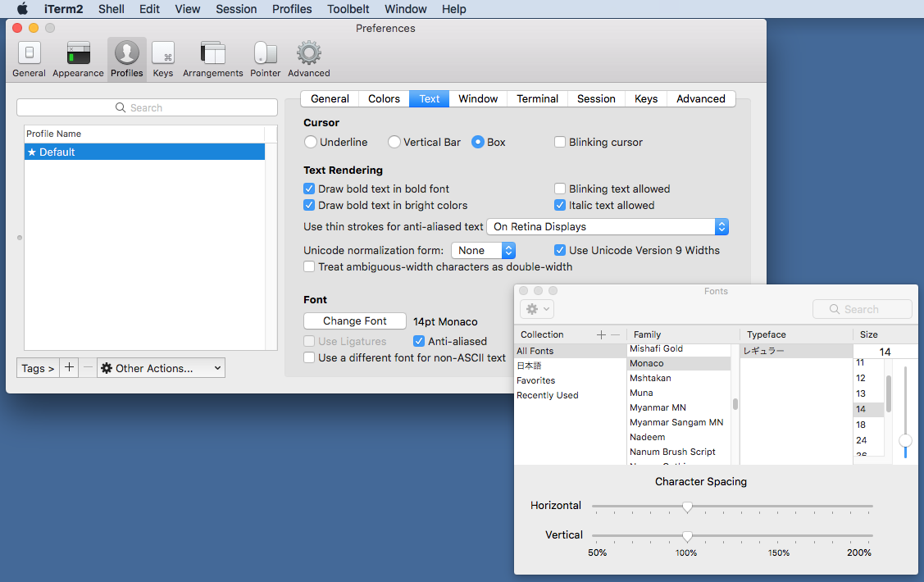Open the Toolbelt menu
This screenshot has width=924, height=582.
point(348,9)
